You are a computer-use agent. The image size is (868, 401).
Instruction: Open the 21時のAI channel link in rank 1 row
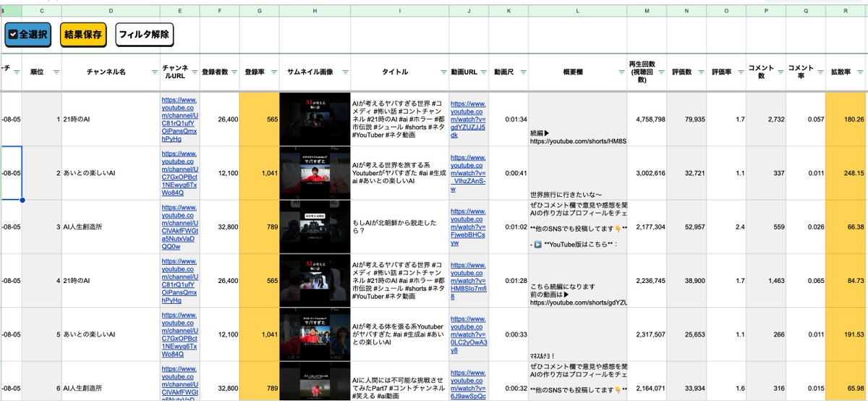179,119
